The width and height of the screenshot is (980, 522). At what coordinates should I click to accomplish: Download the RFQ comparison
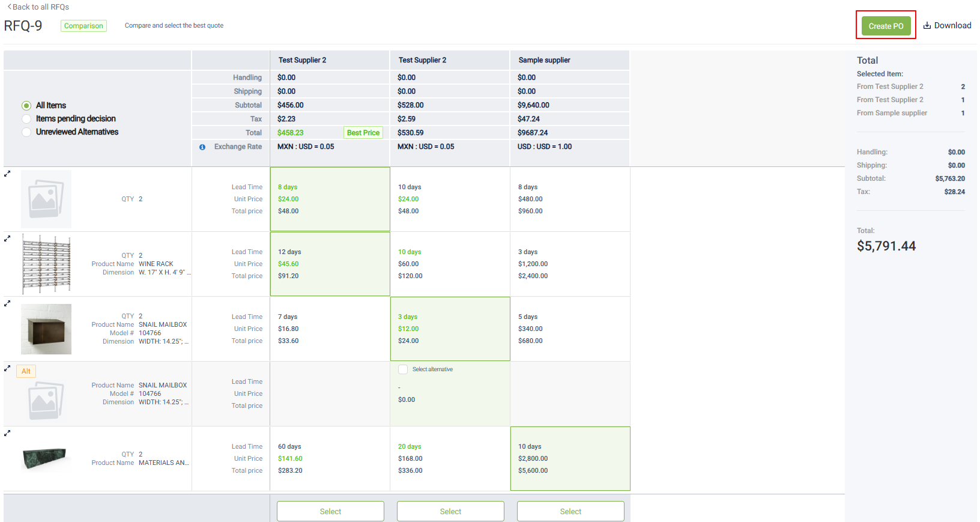coord(947,25)
